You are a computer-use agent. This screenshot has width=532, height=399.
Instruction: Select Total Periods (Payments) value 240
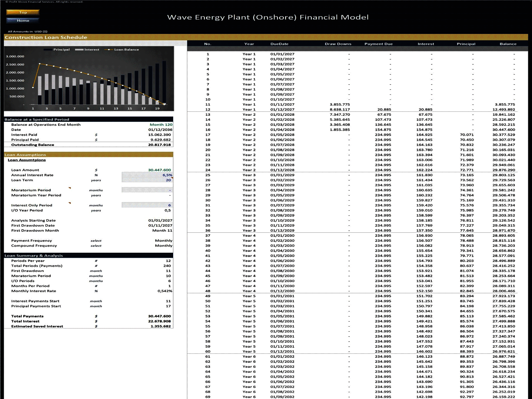pos(167,266)
